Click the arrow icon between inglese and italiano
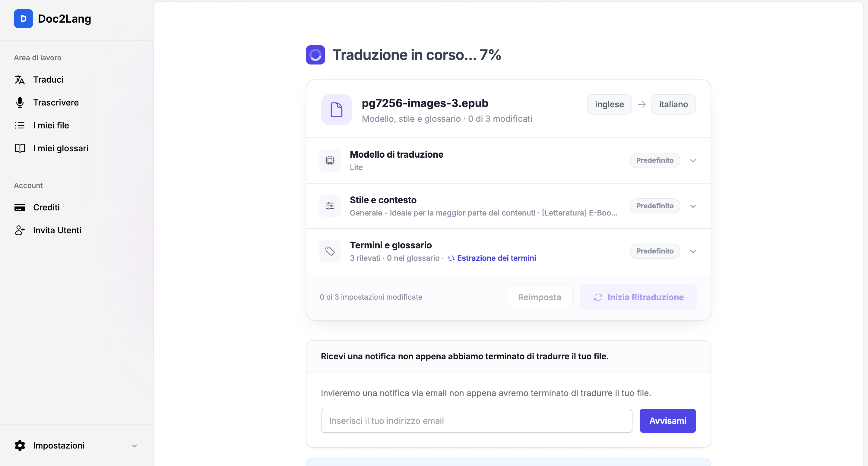 coord(641,104)
